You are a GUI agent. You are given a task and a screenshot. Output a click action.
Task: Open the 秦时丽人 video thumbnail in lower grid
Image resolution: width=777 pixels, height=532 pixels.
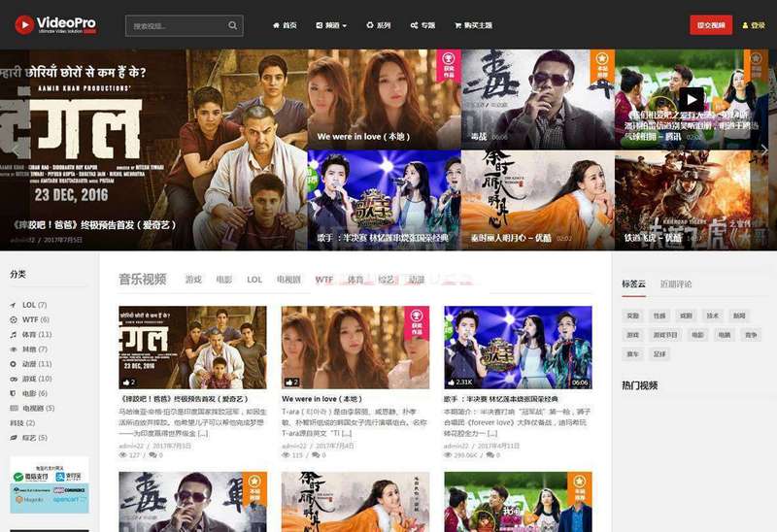tap(355, 502)
